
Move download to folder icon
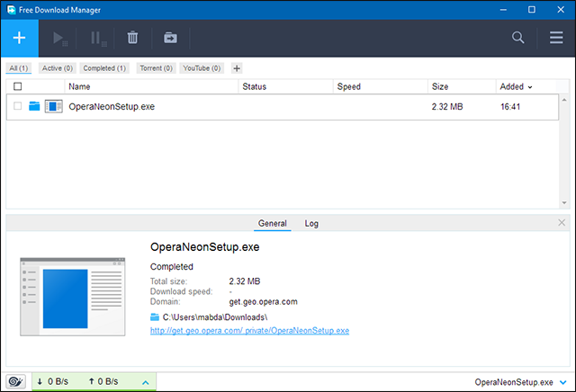(170, 38)
